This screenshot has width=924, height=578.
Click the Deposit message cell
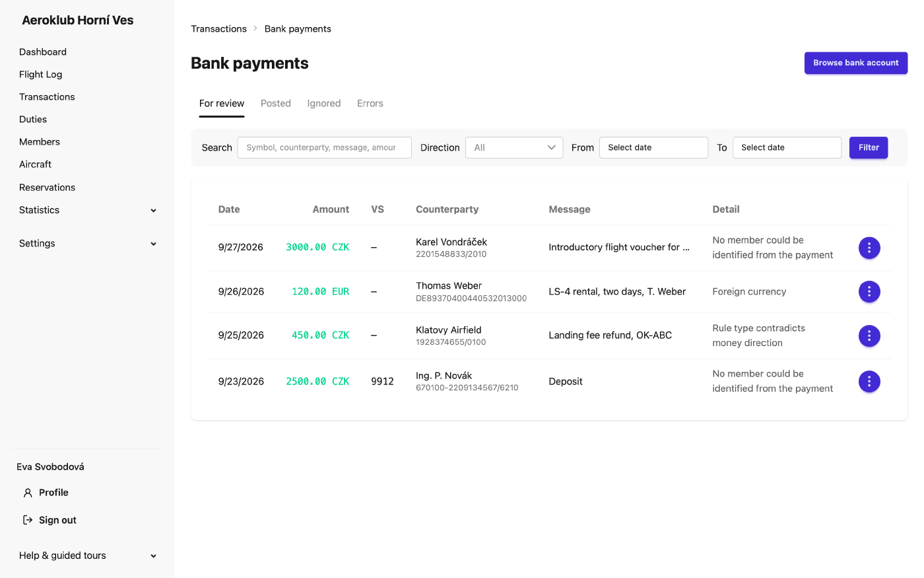566,381
